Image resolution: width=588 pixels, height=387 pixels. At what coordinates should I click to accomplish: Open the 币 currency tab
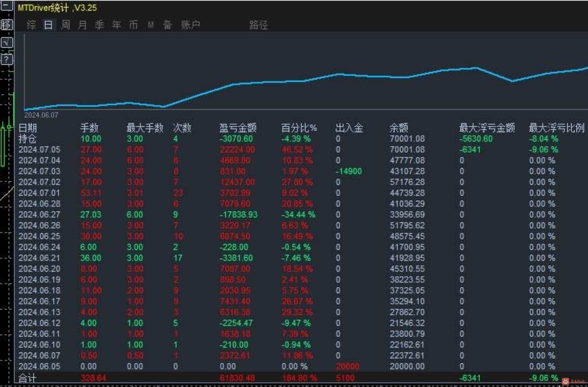coord(133,25)
